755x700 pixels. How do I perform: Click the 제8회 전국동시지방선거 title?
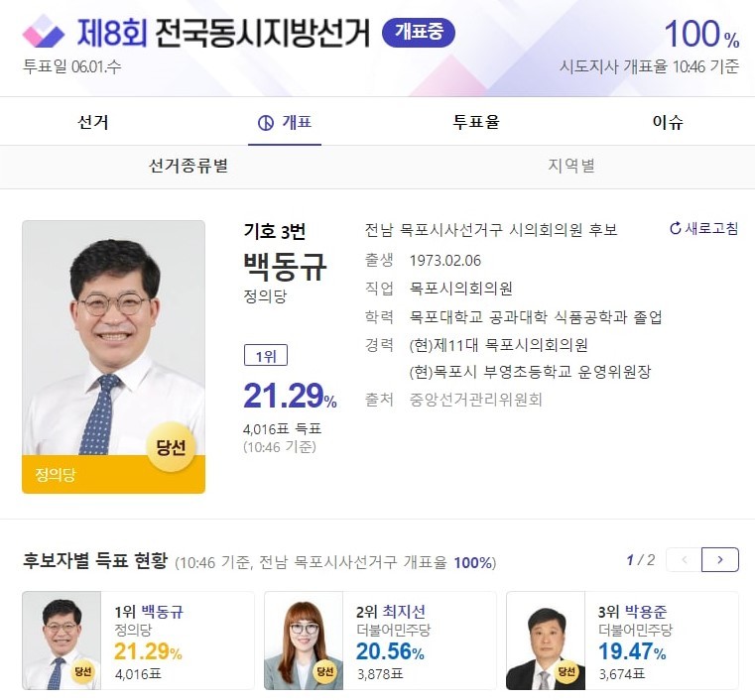[x=223, y=33]
